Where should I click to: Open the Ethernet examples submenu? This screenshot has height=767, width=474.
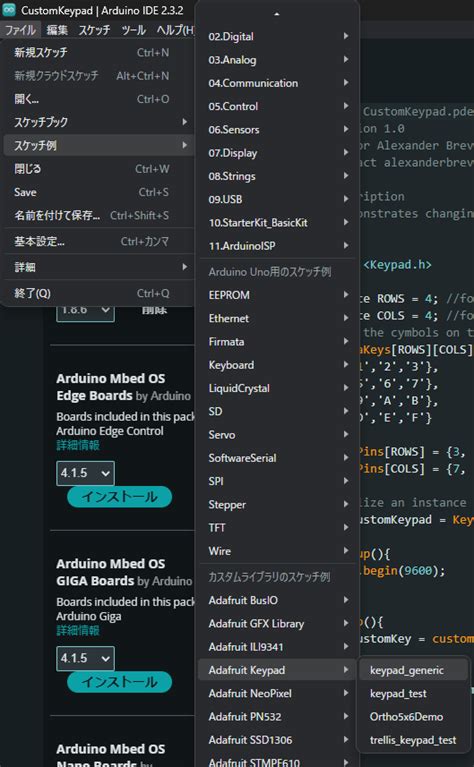click(x=278, y=318)
